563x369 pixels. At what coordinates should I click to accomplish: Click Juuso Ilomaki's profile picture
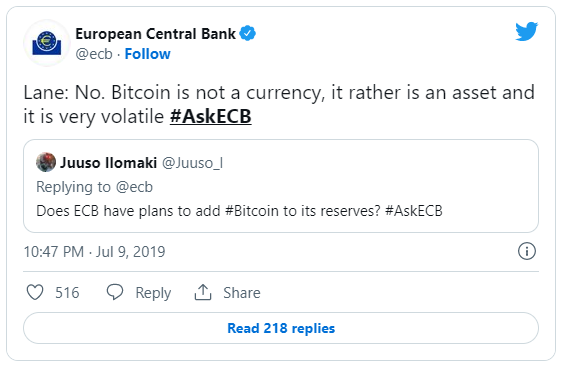tap(46, 162)
